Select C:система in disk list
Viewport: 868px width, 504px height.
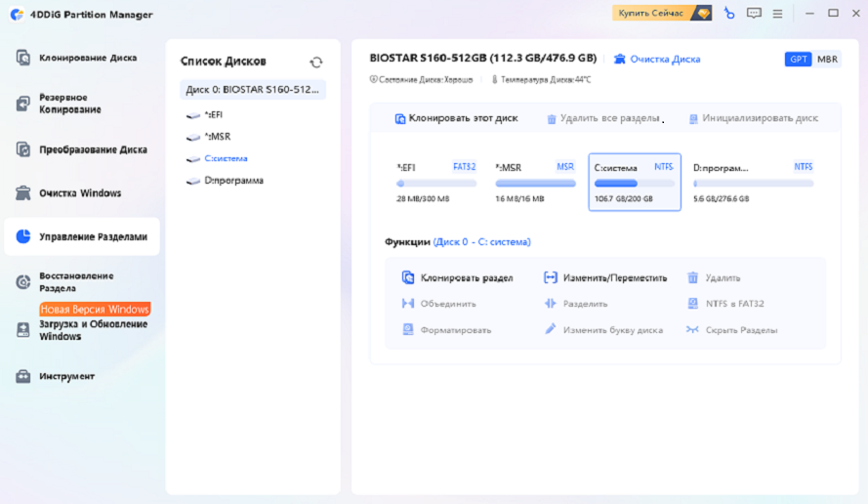pos(226,158)
